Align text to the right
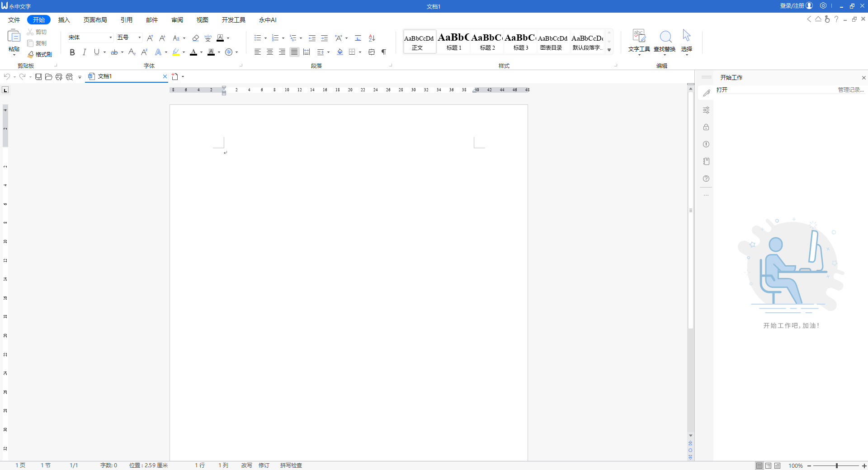 282,52
